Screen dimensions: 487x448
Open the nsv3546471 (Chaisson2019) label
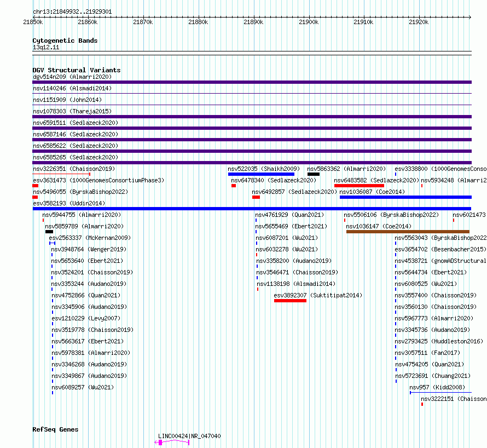(x=297, y=272)
